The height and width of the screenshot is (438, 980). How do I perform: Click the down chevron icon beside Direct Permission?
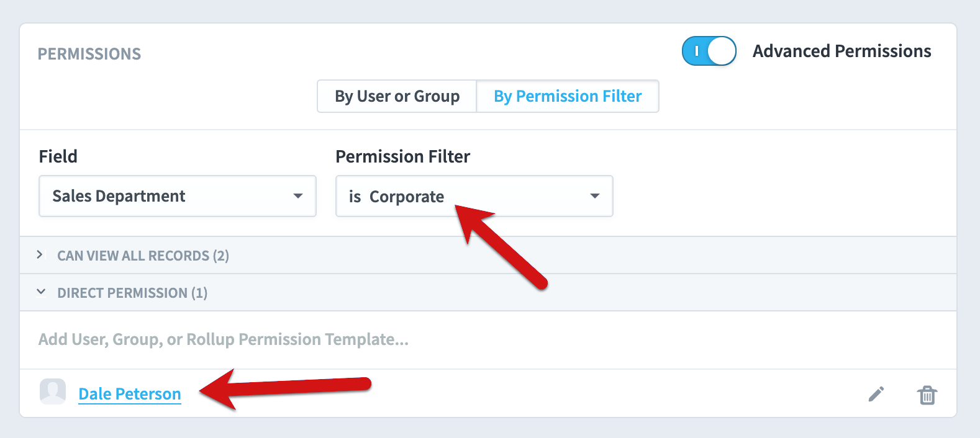(x=41, y=292)
